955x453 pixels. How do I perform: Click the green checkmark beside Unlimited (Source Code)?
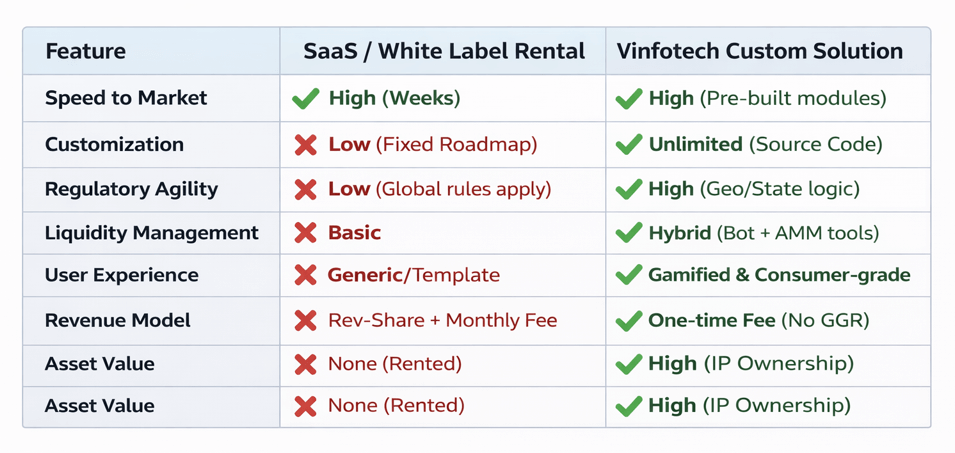click(x=628, y=145)
